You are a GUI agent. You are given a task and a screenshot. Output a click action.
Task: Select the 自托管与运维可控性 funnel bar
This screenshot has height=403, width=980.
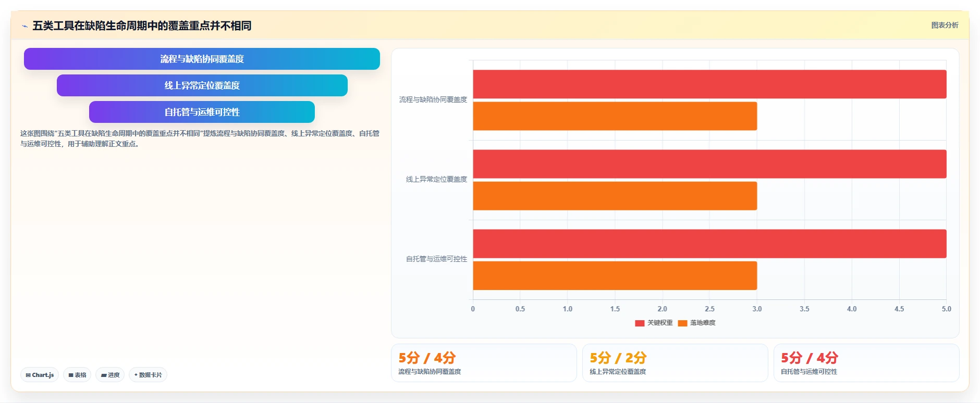202,112
